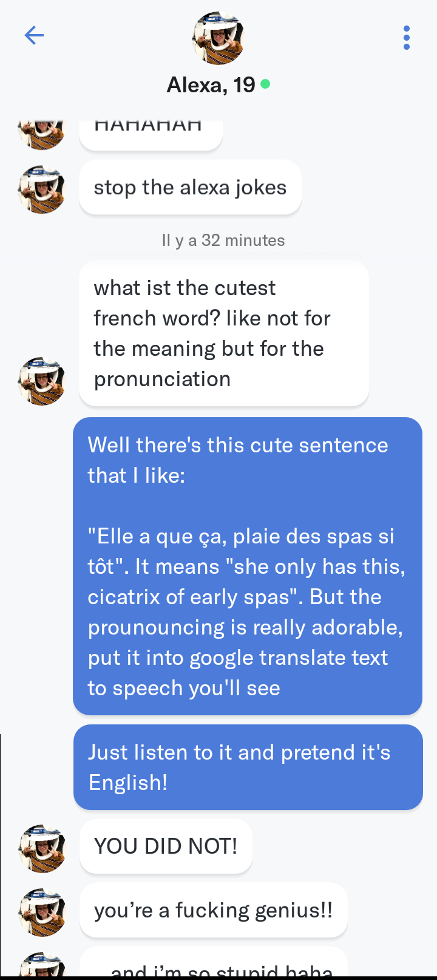Tap avatar beside "you're a fucking genius!!"
Screen dimensions: 437x980
[x=42, y=912]
